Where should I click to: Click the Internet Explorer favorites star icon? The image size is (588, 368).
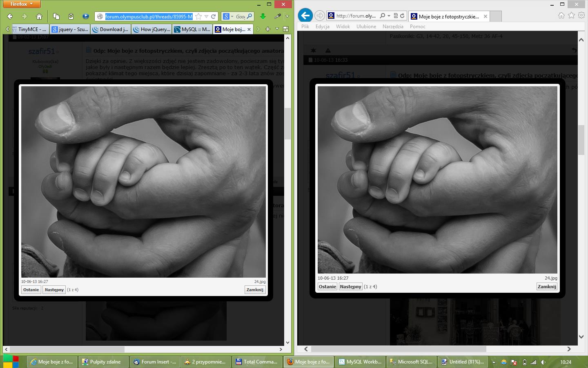point(571,15)
